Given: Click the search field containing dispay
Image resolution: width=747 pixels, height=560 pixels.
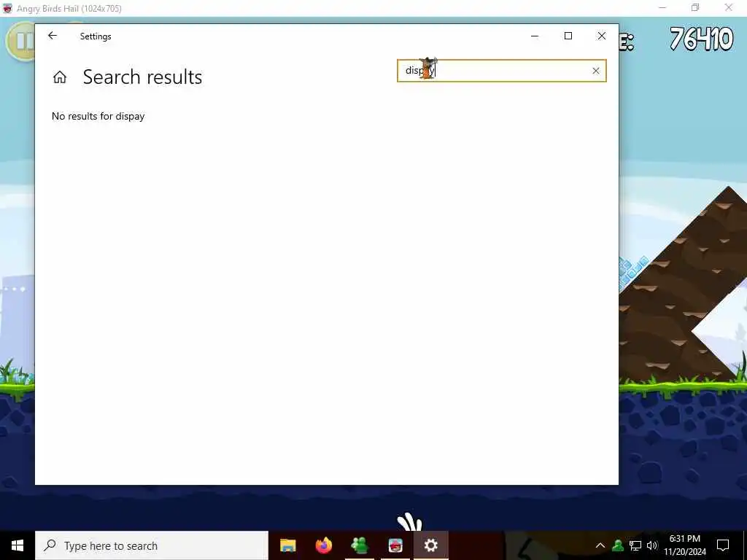Looking at the screenshot, I should pyautogui.click(x=501, y=71).
